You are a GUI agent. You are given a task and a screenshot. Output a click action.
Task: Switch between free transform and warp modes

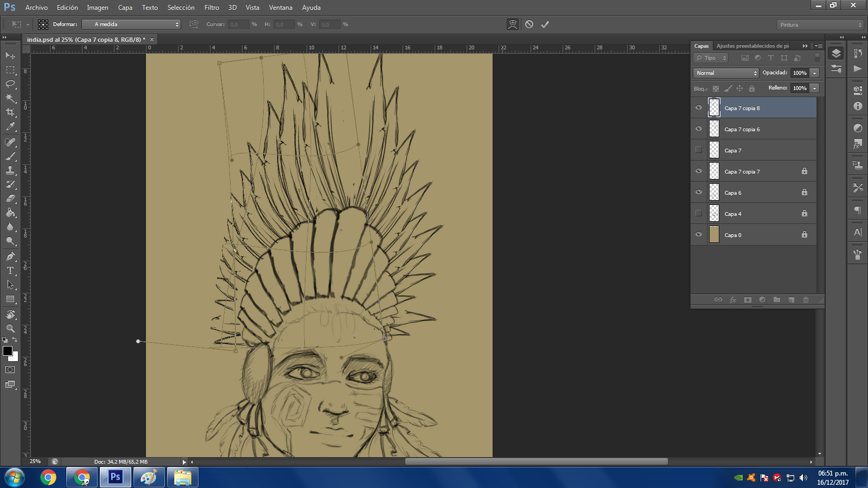[x=513, y=24]
